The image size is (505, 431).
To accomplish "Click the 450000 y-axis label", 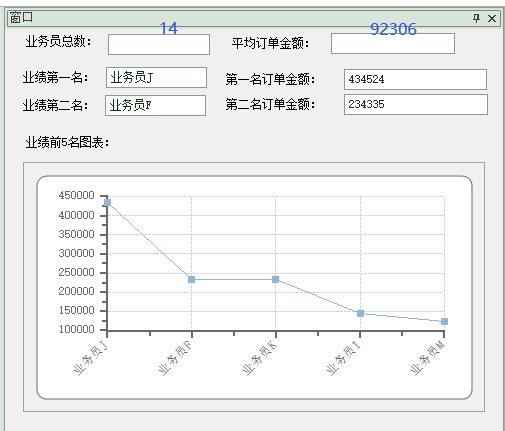I will pos(76,195).
